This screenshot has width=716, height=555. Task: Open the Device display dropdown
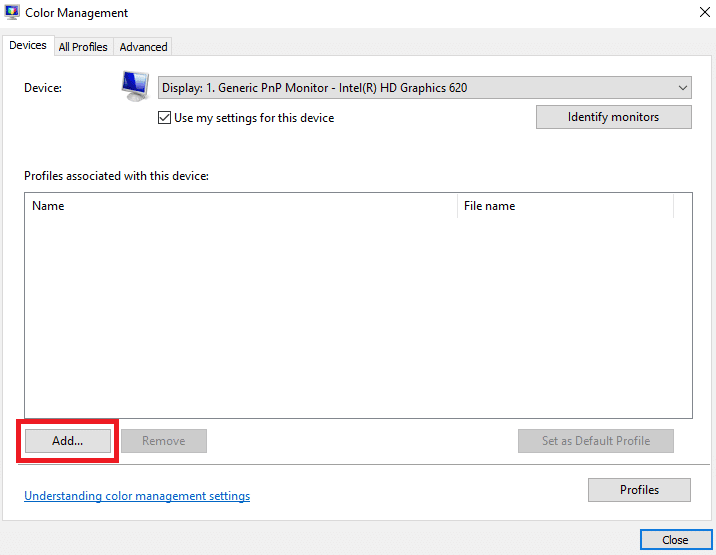425,88
